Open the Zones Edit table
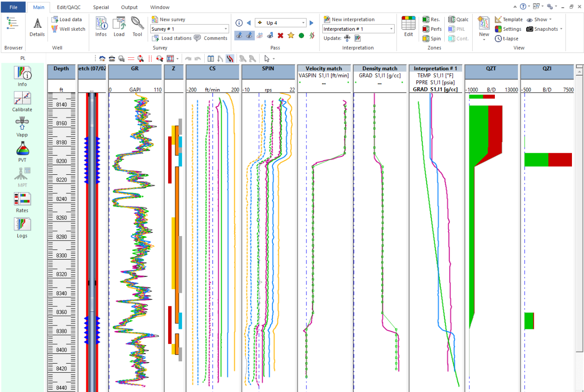The width and height of the screenshot is (584, 392). coord(409,26)
